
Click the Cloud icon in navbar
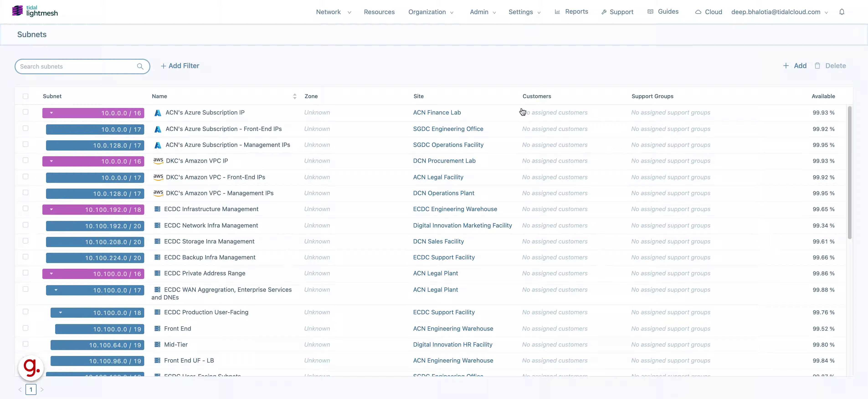click(x=698, y=12)
